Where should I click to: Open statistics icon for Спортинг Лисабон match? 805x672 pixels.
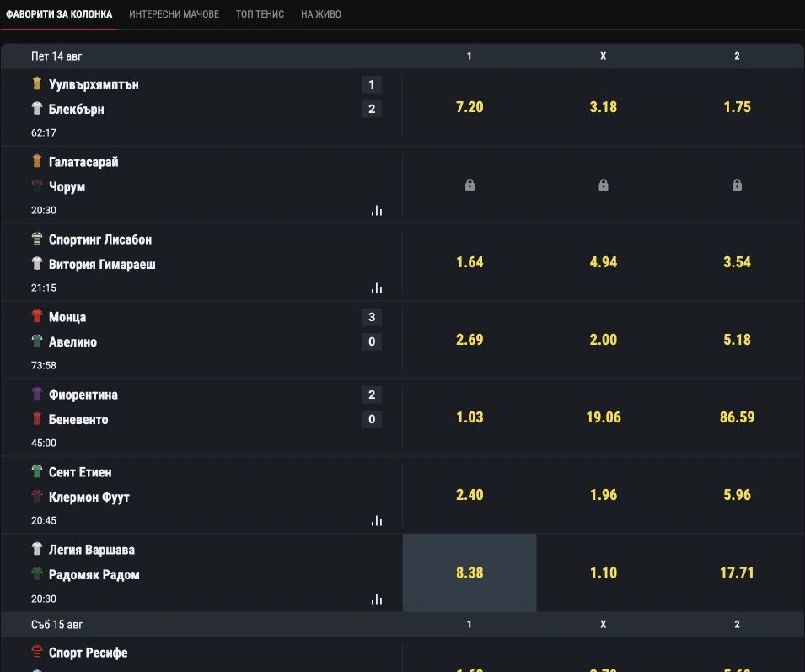click(377, 288)
